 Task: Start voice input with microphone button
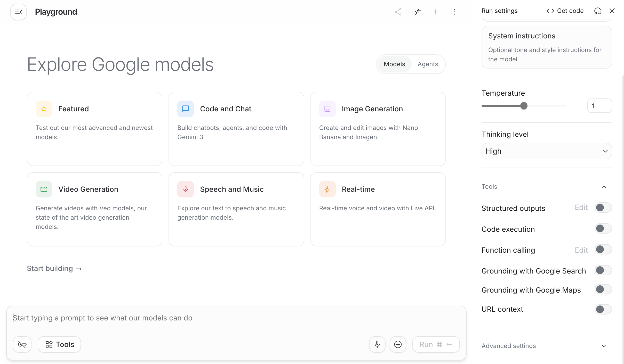coord(377,344)
